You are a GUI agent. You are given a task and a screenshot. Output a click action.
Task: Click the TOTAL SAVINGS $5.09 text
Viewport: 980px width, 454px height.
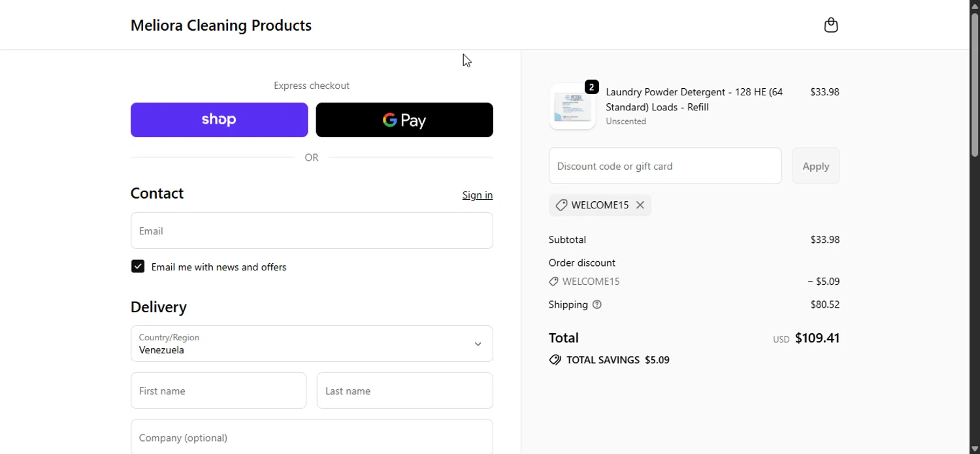pyautogui.click(x=618, y=360)
